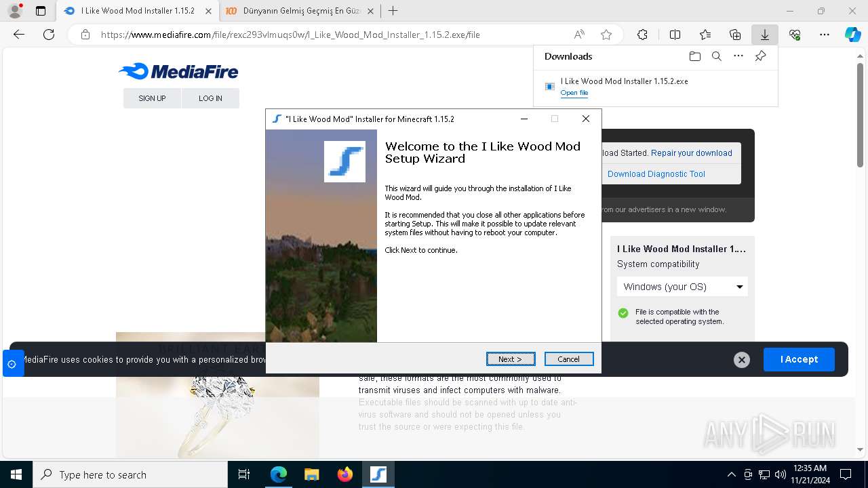Viewport: 868px width, 488px height.
Task: Click the SIGN UP button
Action: click(152, 98)
